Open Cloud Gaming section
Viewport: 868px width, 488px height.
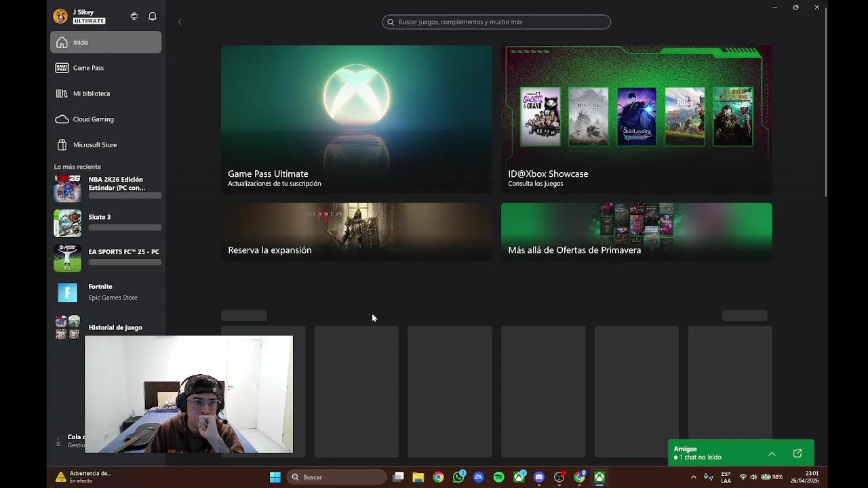coord(106,119)
